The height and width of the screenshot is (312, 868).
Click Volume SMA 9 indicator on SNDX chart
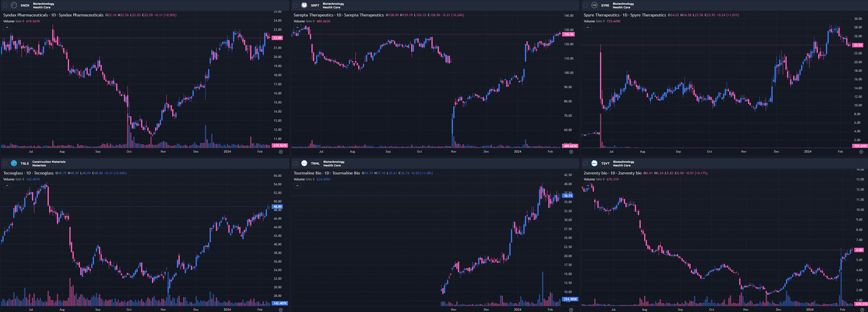pos(14,21)
